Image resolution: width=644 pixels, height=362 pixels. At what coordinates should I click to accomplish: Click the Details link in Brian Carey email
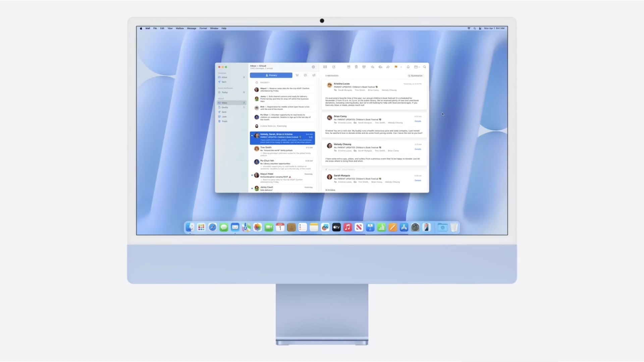coord(418,121)
